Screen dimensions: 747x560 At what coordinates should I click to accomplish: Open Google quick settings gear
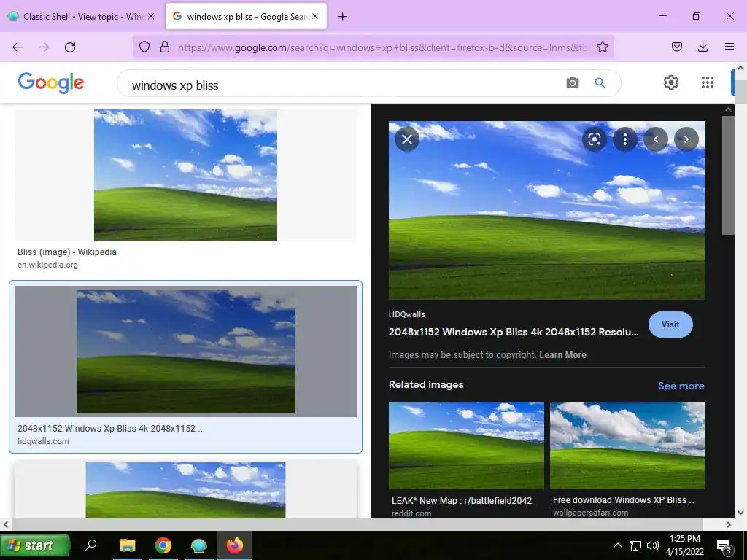pyautogui.click(x=671, y=82)
